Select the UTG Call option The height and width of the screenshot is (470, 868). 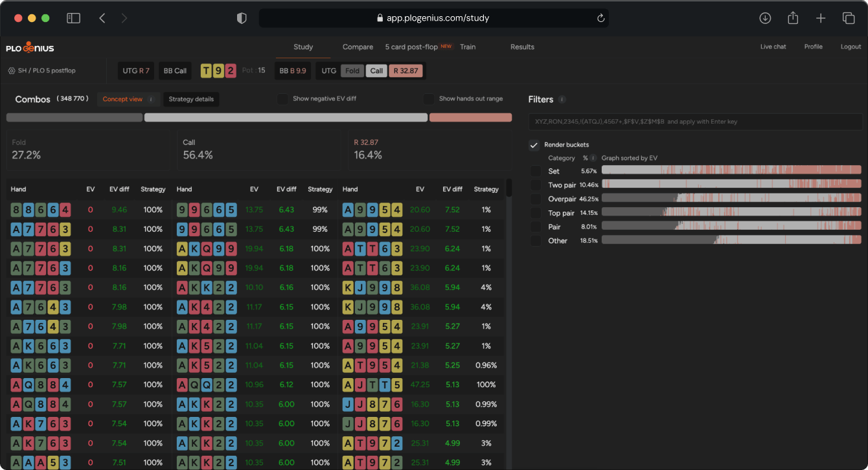tap(376, 71)
